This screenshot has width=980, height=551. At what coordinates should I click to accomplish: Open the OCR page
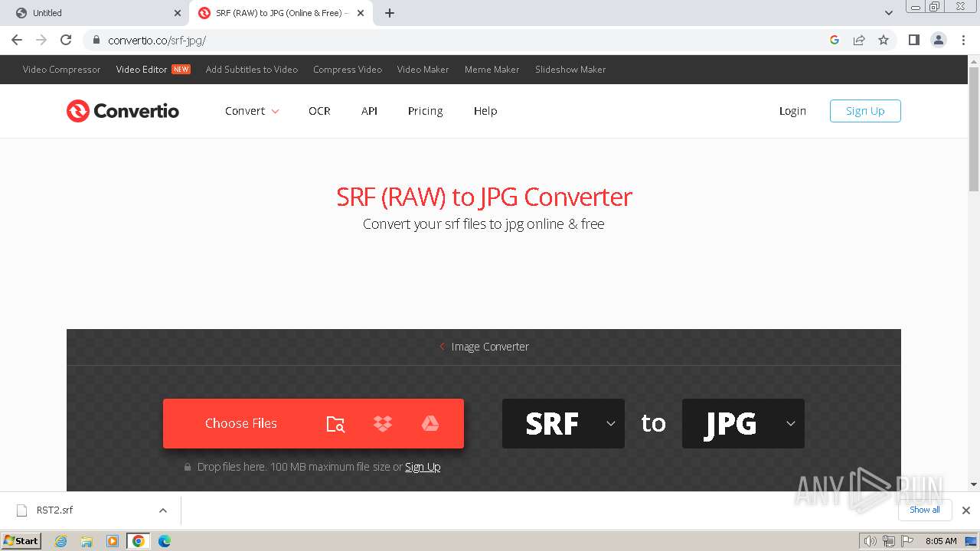319,111
